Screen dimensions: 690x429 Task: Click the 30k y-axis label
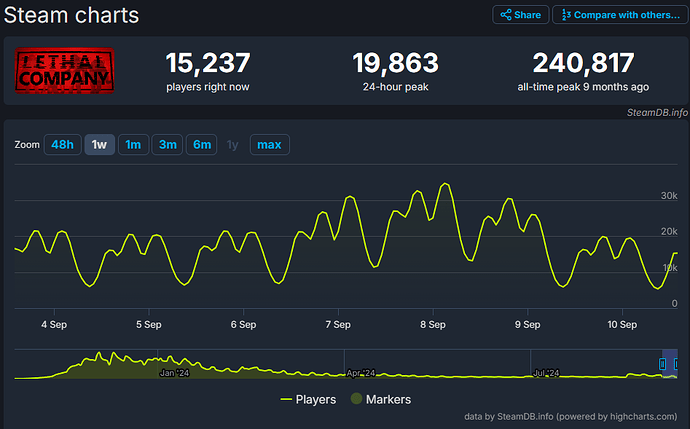669,196
